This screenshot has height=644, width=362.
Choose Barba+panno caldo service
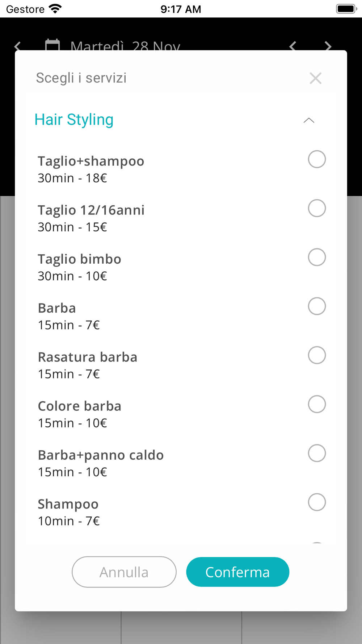coord(317,453)
